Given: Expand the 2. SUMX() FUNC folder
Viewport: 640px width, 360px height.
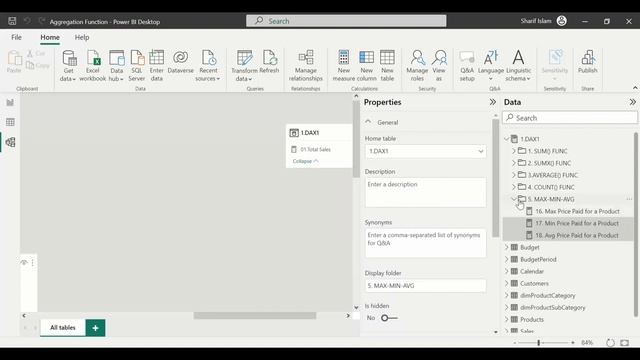Looking at the screenshot, I should pyautogui.click(x=514, y=163).
